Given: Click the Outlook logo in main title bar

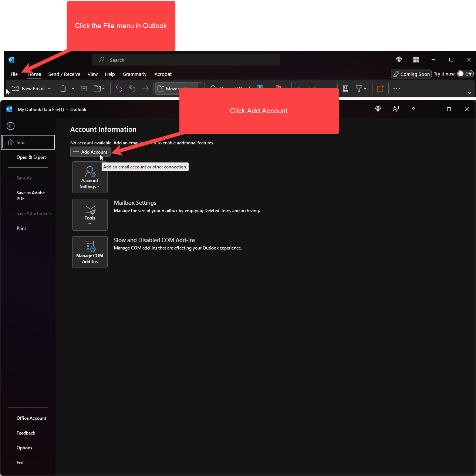Looking at the screenshot, I should [x=11, y=60].
